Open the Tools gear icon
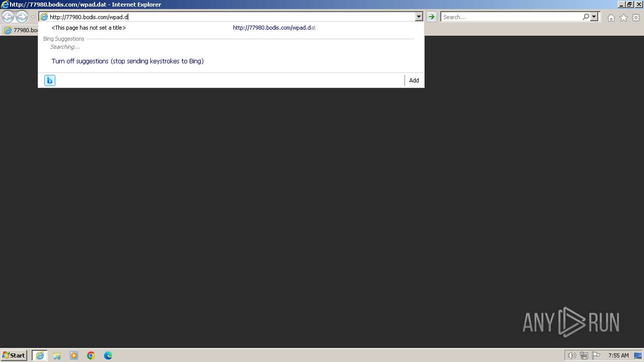 pos(636,18)
